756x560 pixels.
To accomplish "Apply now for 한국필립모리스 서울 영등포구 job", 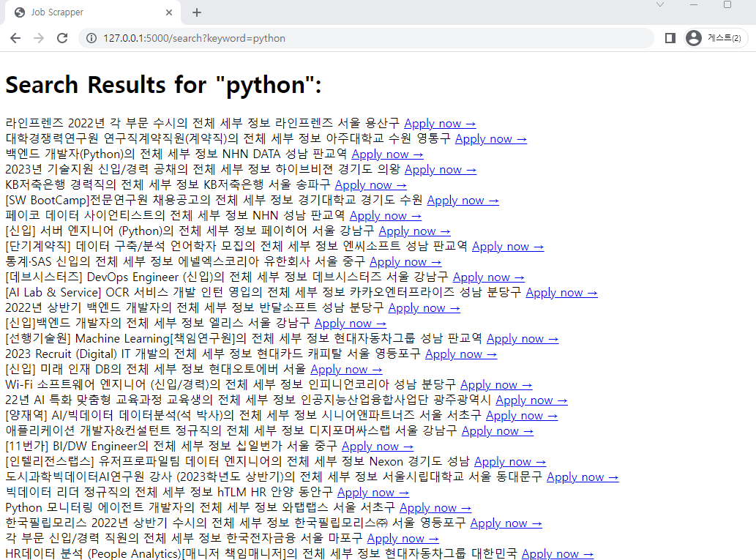I will click(x=506, y=523).
